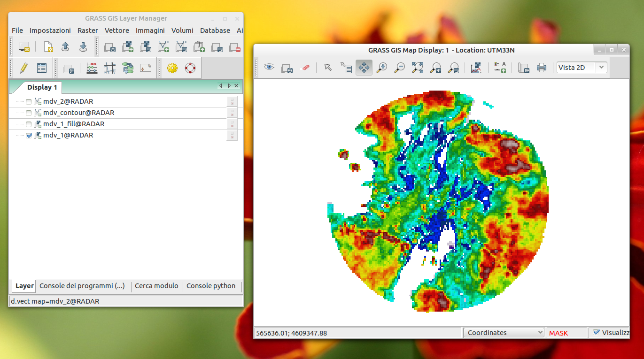This screenshot has height=359, width=644.
Task: Choose the zoom in tool
Action: pos(382,68)
